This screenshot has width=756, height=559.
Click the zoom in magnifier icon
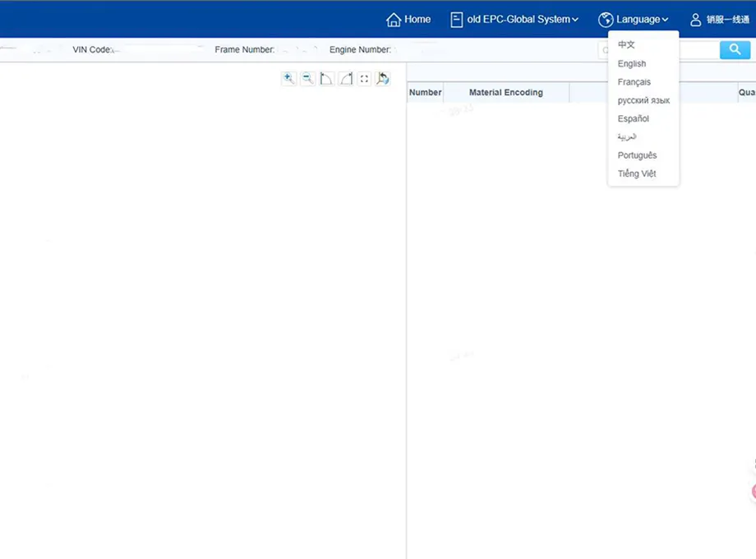288,79
